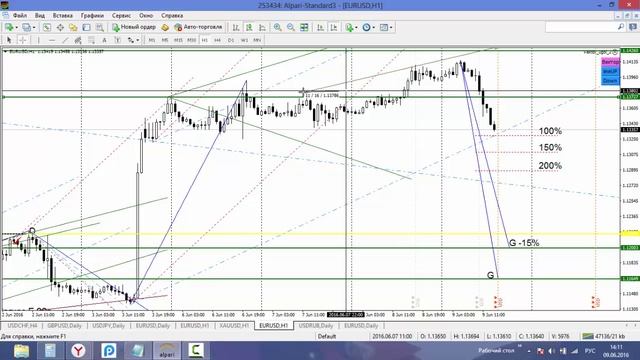Click the lineUP button on chart
The width and height of the screenshot is (640, 360).
610,71
